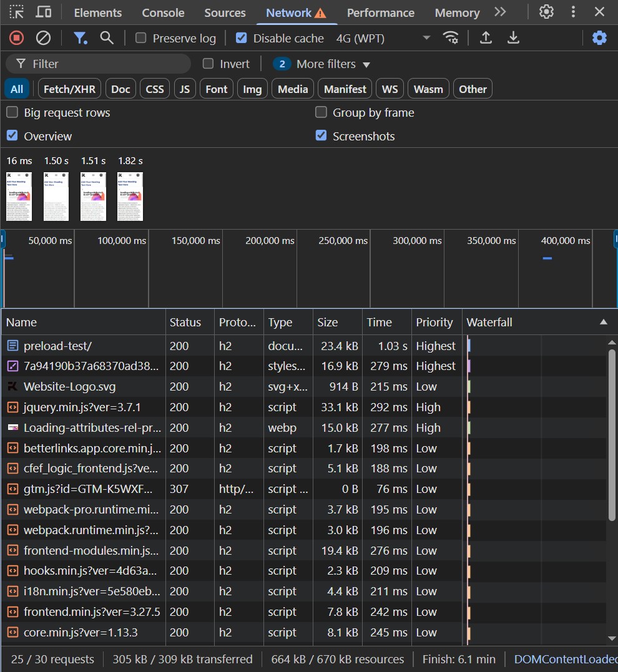Uncheck the Screenshots checkbox
This screenshot has width=618, height=672.
(x=321, y=135)
